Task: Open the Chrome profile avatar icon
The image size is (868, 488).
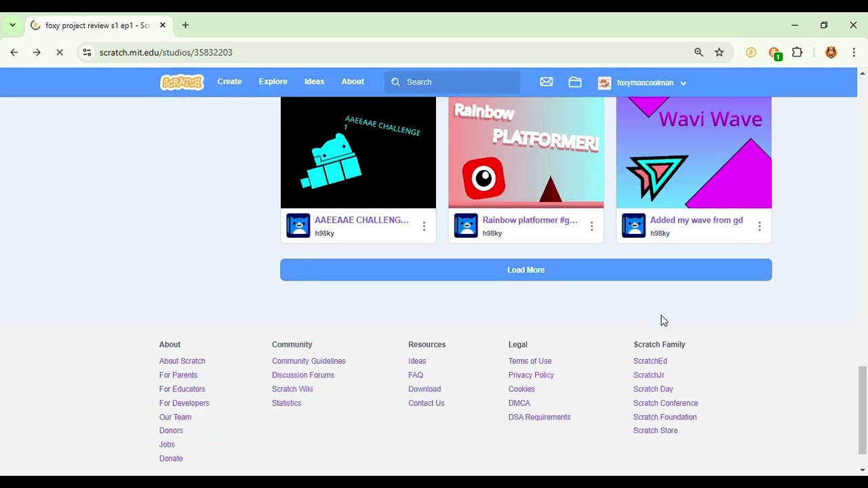Action: click(x=831, y=52)
